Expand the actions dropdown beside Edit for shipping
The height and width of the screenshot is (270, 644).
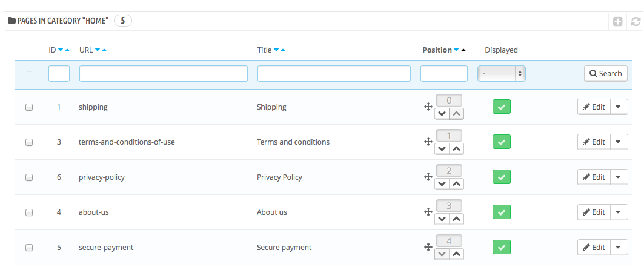[618, 107]
